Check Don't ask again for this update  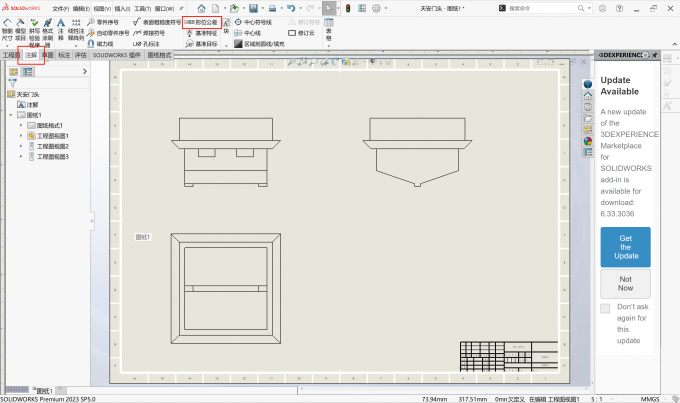[605, 308]
